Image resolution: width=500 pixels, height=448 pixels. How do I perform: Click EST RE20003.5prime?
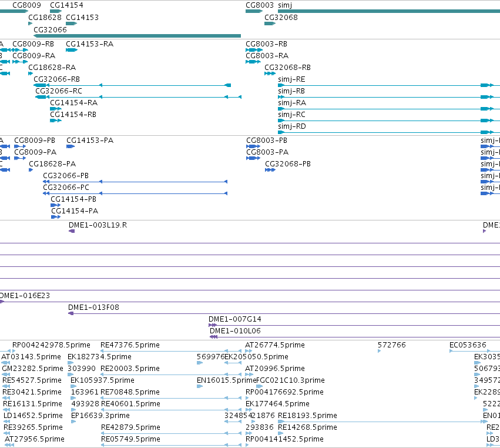[130, 369]
